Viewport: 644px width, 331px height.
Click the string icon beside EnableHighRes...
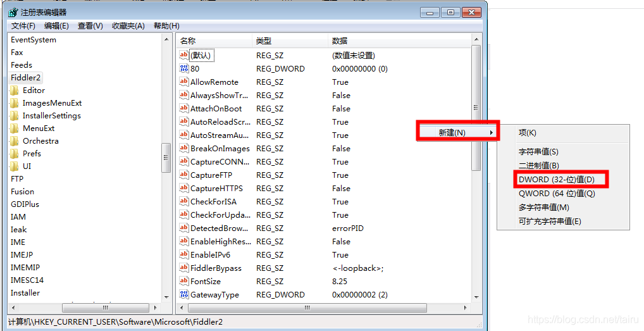(x=183, y=242)
